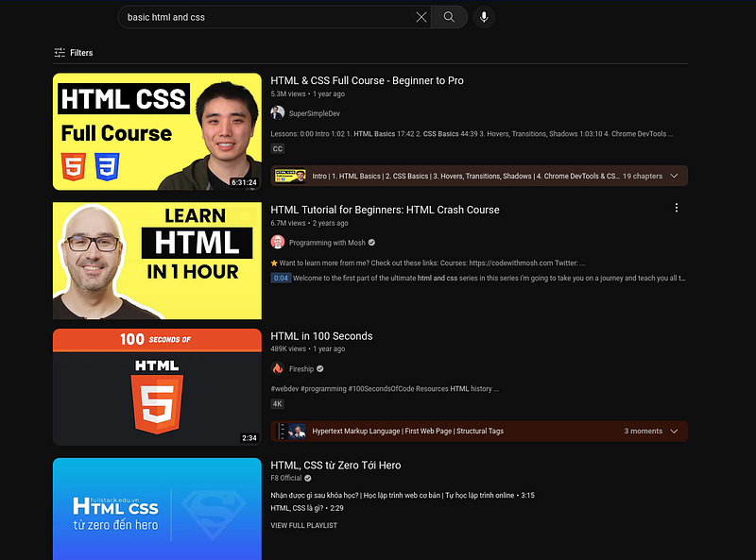Visit the Fireship channel name

[301, 369]
